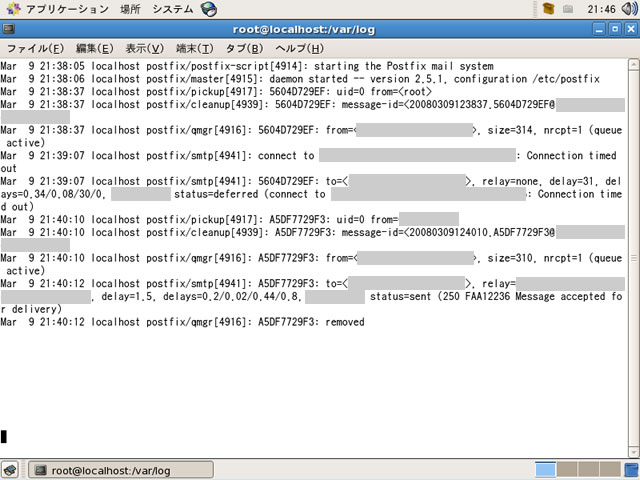The image size is (640, 480).
Task: Open the ヘルプ(H) menu
Action: [x=299, y=48]
